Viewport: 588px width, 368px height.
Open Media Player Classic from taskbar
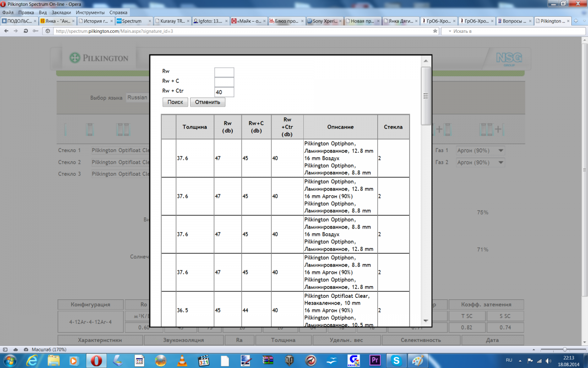point(204,361)
